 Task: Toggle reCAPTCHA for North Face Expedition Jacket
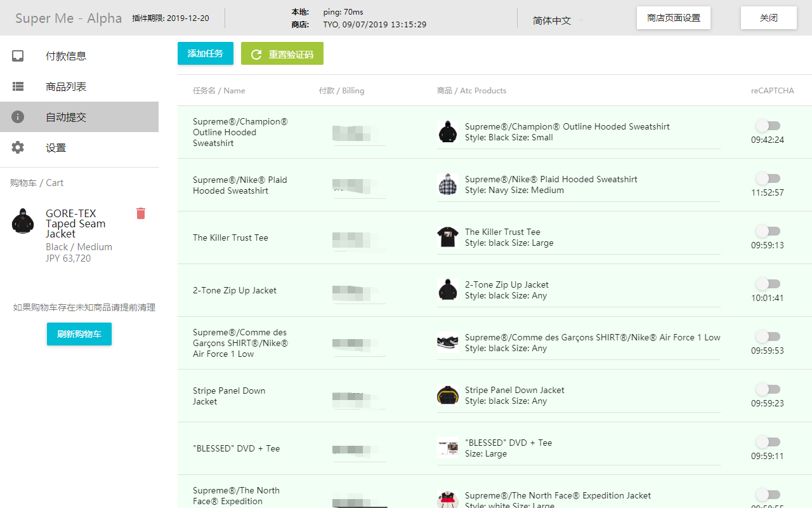pos(768,495)
